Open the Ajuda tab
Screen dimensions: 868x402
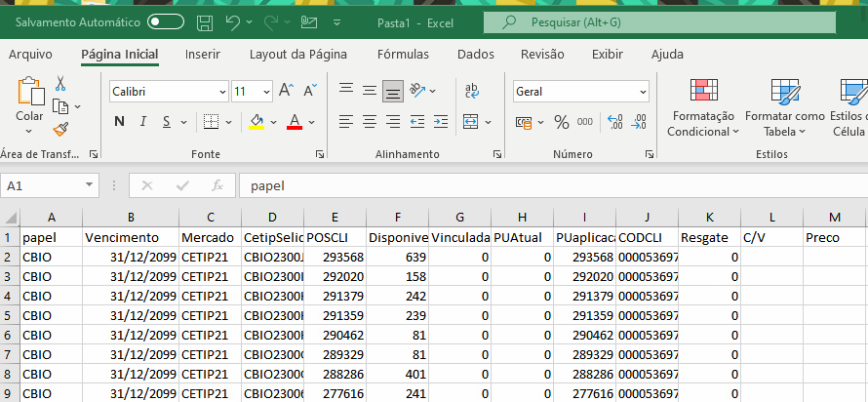tap(667, 55)
